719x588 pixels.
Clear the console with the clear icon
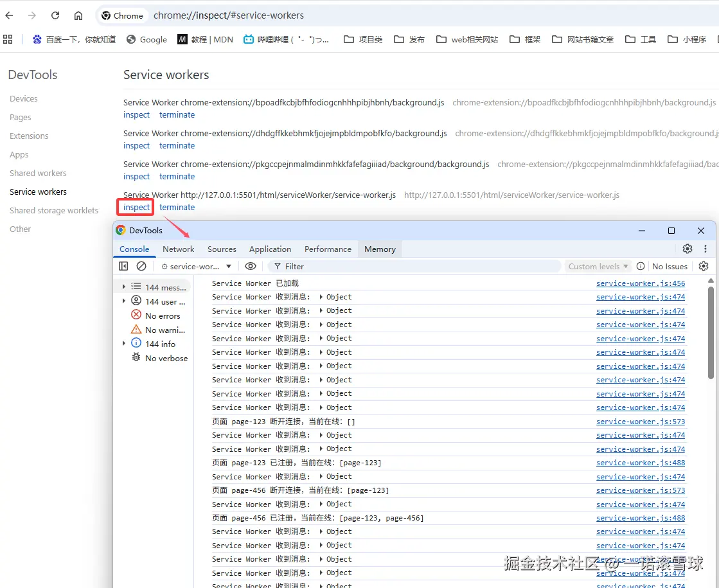[x=141, y=266]
